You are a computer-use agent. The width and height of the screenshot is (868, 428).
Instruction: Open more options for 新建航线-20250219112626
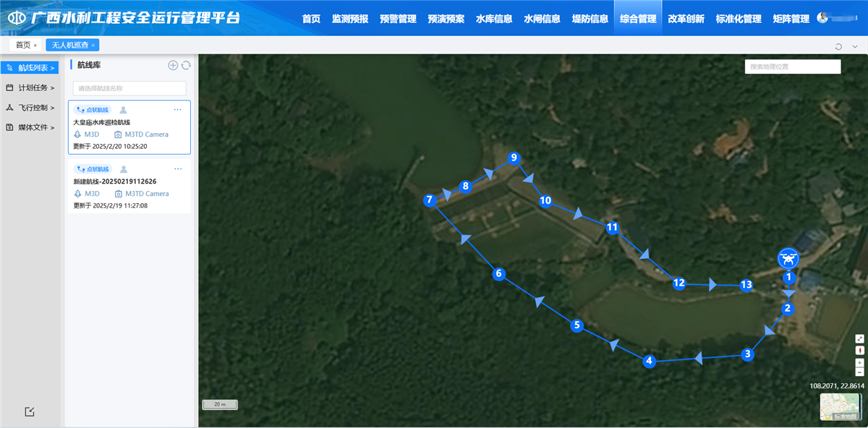point(178,169)
